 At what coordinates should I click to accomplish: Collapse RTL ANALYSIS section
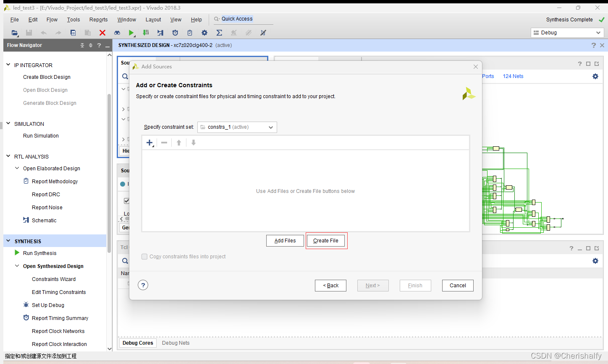click(8, 156)
